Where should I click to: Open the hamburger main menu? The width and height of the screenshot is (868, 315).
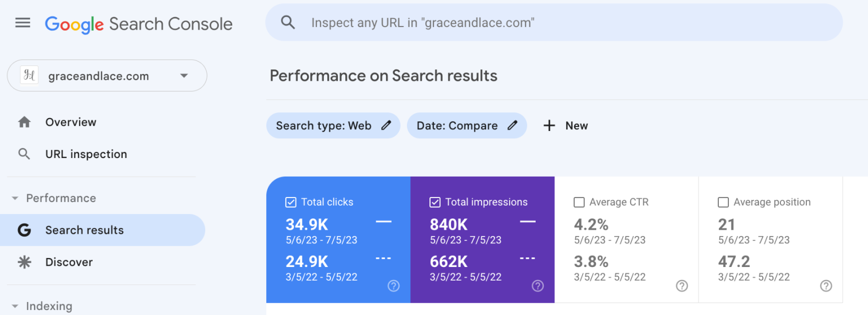tap(23, 23)
